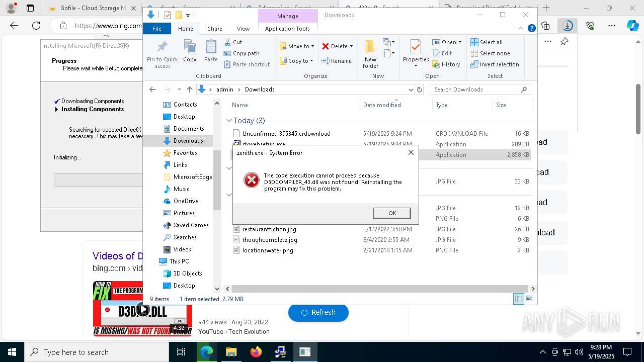This screenshot has height=362, width=644.
Task: Select Documents in the navigation pane
Action: (189, 129)
